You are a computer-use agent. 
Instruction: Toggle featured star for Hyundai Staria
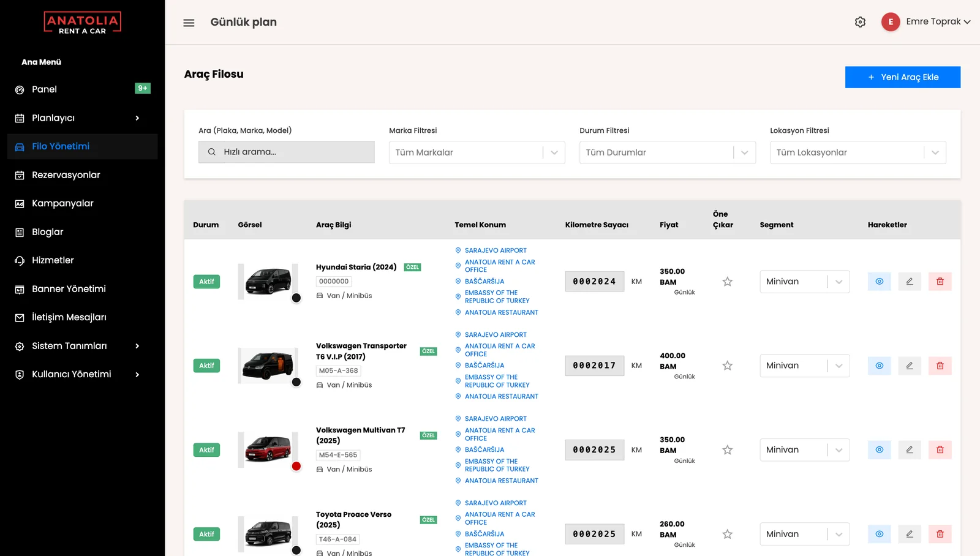(727, 282)
